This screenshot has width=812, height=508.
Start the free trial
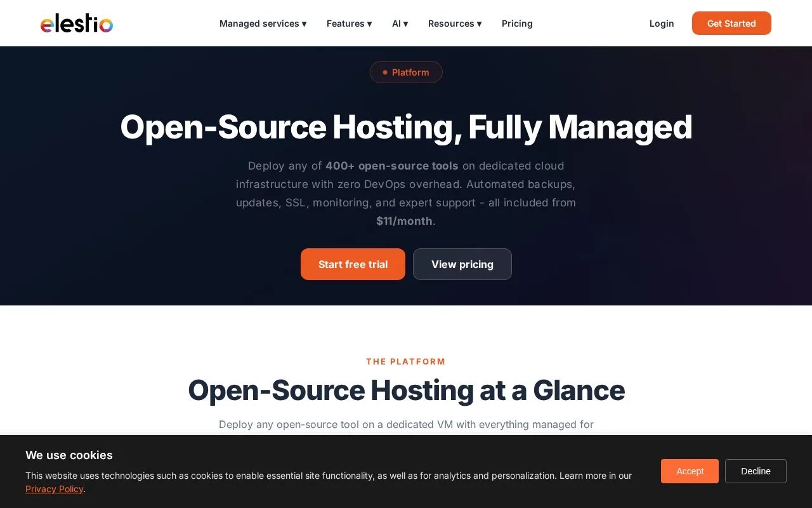point(353,264)
